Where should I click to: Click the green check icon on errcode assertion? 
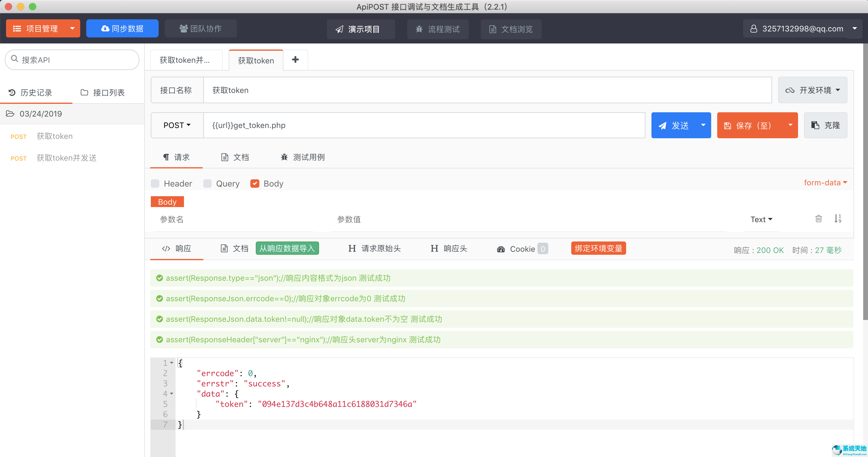[x=159, y=299]
